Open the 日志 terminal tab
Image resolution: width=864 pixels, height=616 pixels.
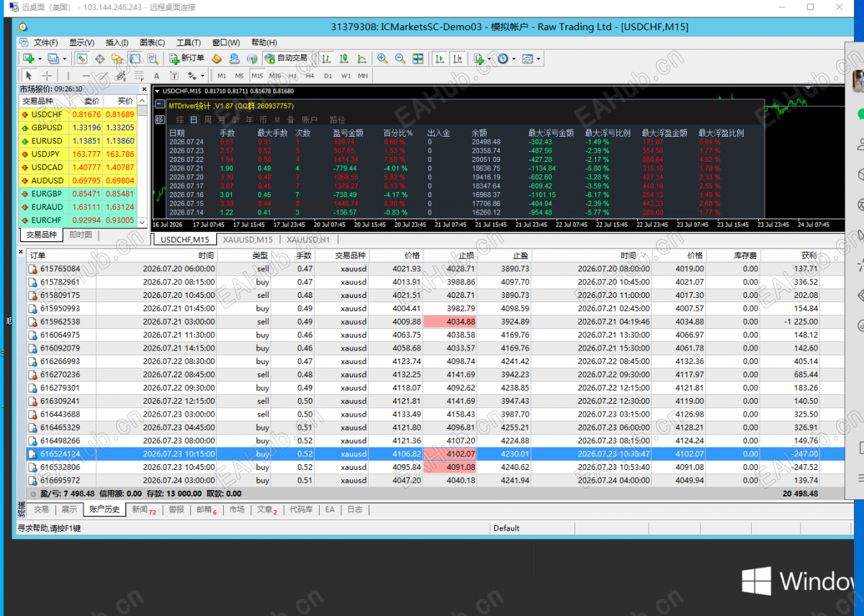[x=355, y=509]
